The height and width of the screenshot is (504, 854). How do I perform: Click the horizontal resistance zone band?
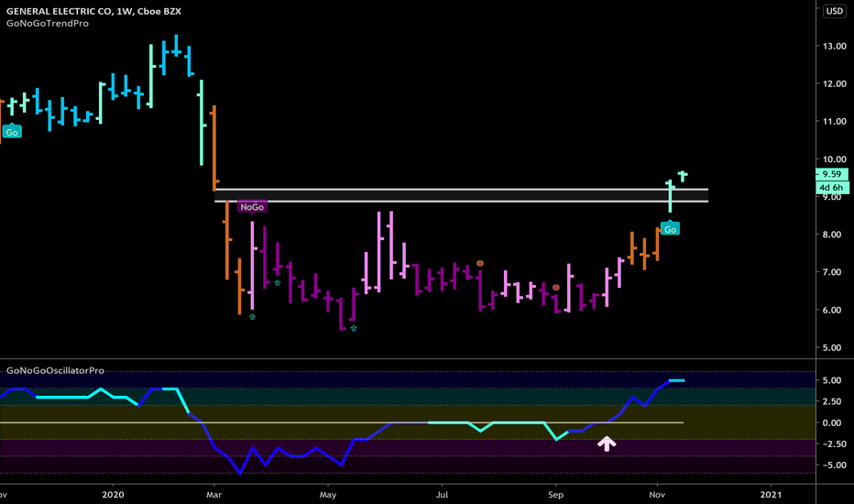(x=462, y=195)
